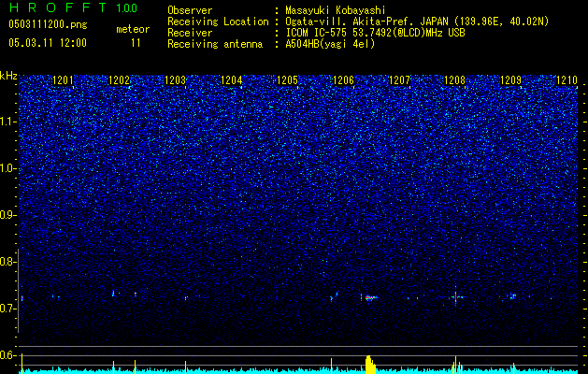Click the date stamp 05.03.11 12:00

48,43
